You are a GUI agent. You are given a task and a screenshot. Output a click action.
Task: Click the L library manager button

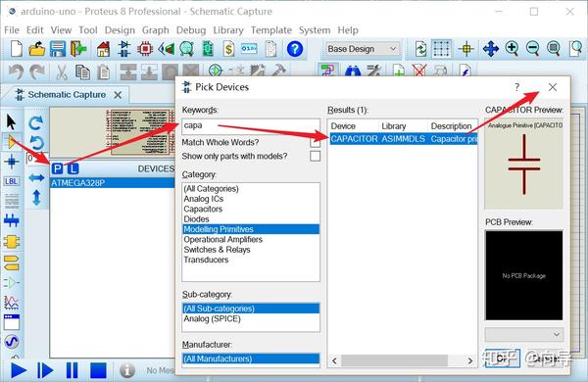[x=73, y=168]
